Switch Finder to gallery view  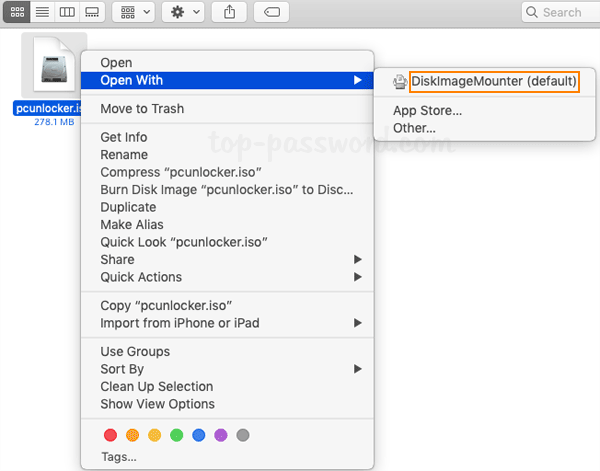(93, 12)
